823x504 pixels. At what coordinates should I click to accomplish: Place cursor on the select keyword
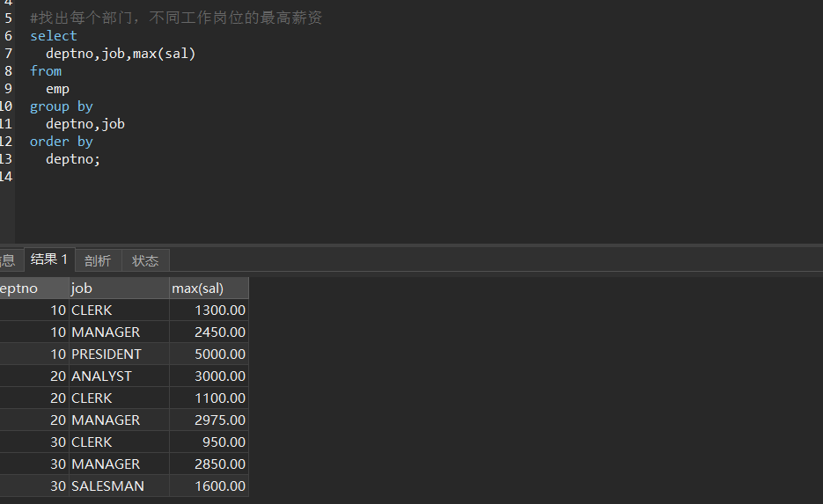point(54,36)
